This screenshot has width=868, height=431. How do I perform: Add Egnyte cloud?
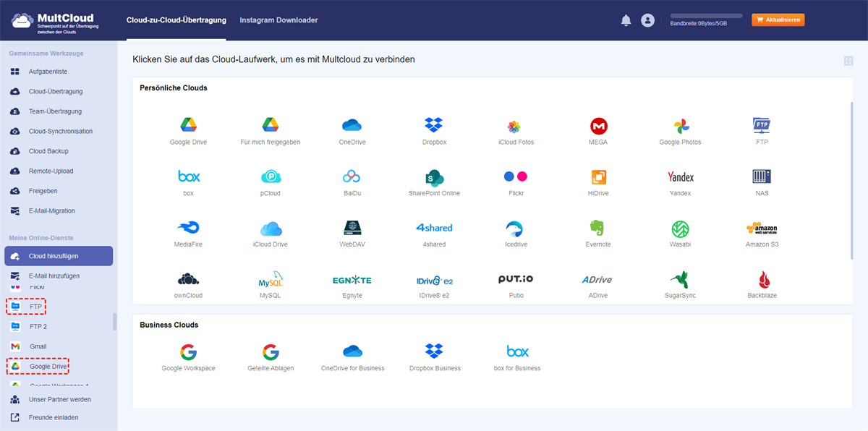tap(352, 285)
